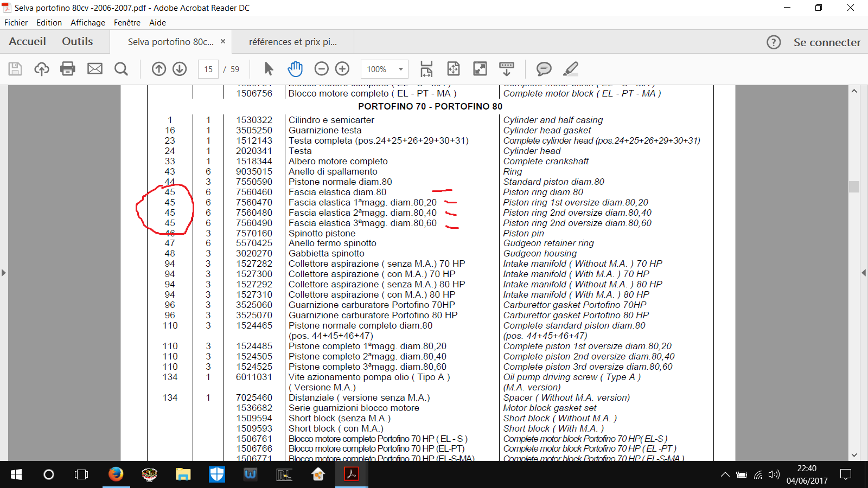
Task: Open the Affichage menu
Action: 88,23
